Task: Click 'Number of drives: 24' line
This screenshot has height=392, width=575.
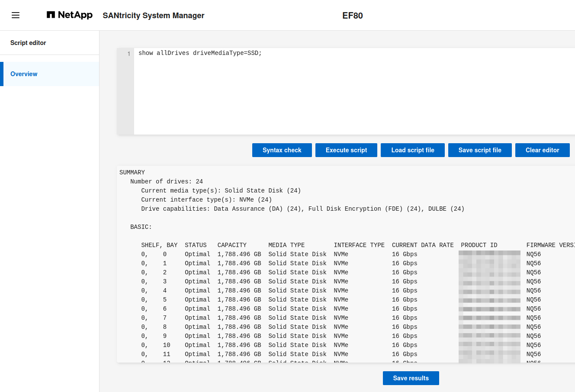Action: (167, 181)
